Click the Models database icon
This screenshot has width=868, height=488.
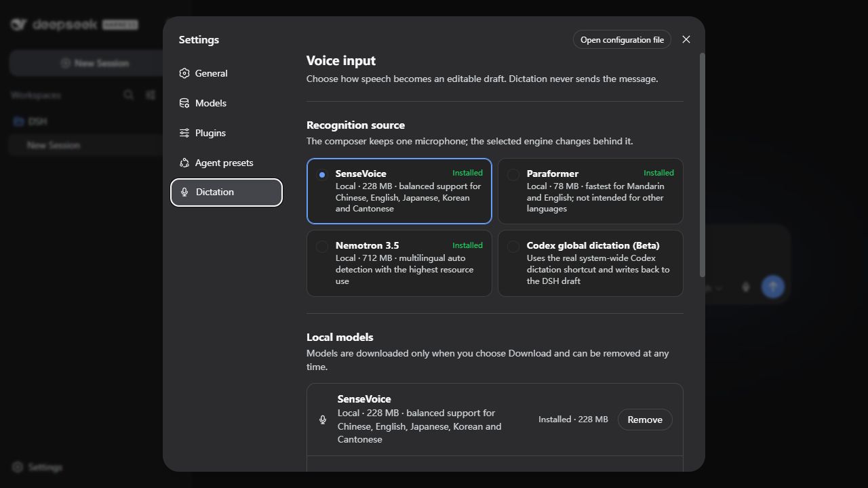(184, 103)
